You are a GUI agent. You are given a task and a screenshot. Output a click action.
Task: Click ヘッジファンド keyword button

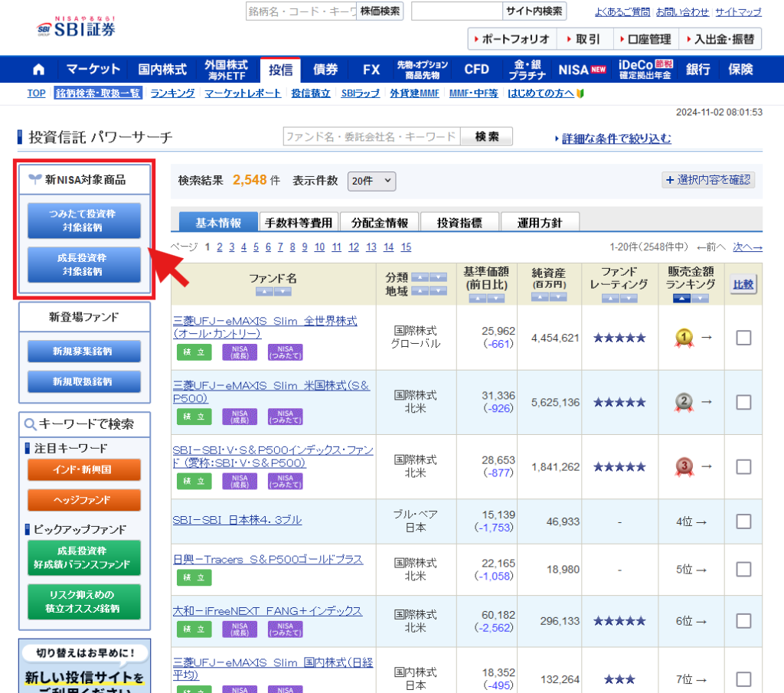point(84,500)
